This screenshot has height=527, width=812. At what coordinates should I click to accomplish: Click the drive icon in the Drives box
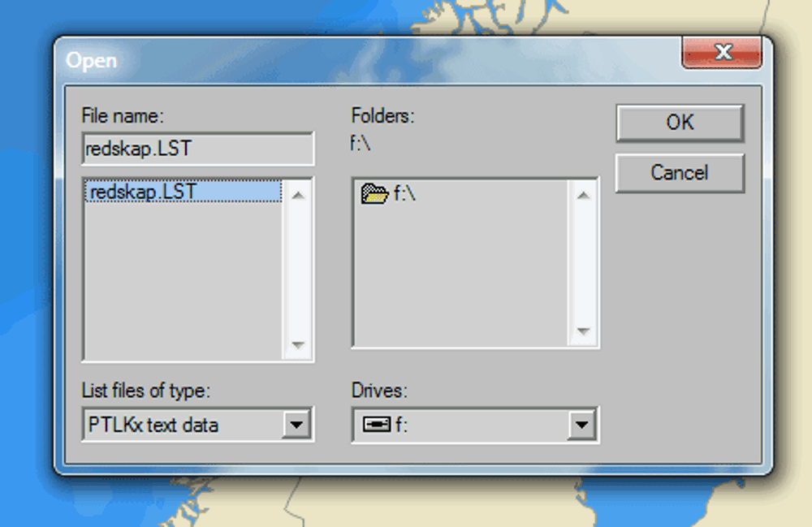377,424
